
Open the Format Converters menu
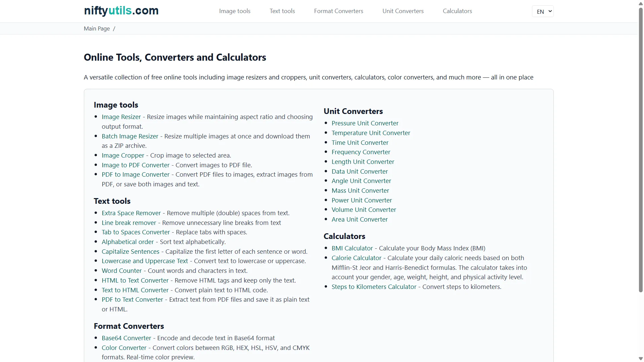338,11
